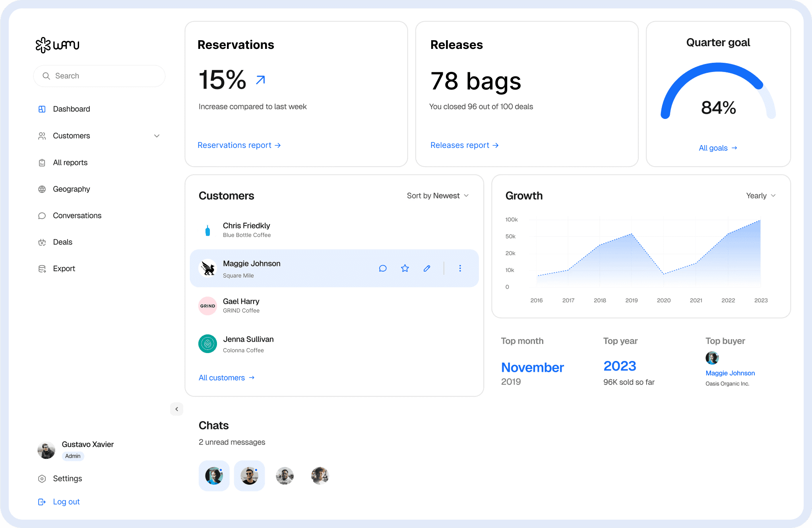Click the Quarter goal progress arc

tap(718, 90)
